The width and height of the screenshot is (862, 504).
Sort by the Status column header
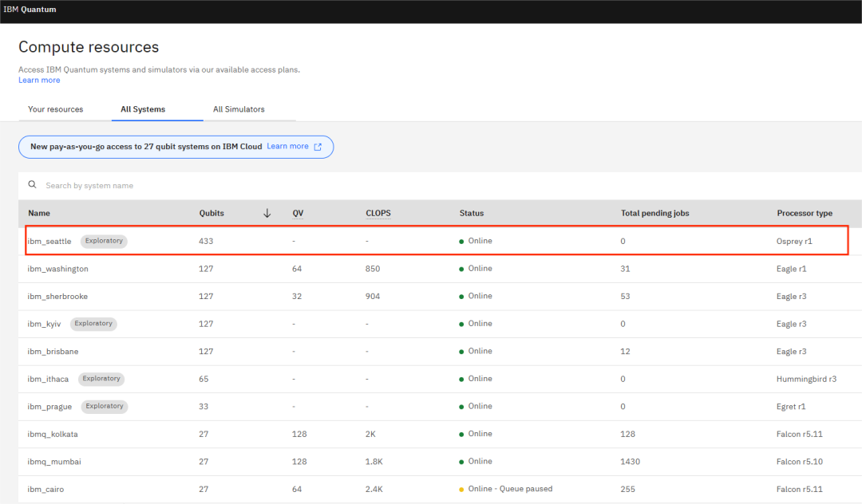click(x=472, y=213)
